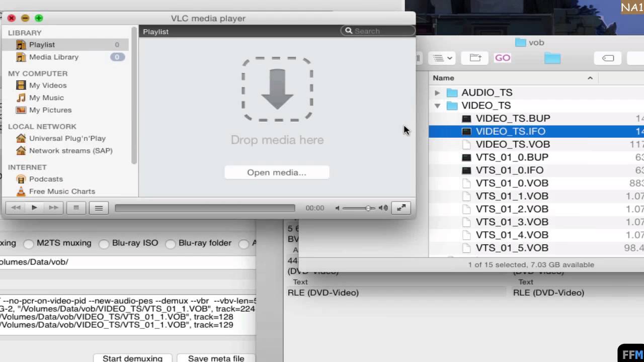Click the VLC playback position bar
Screen dimensions: 644x362
[205, 208]
